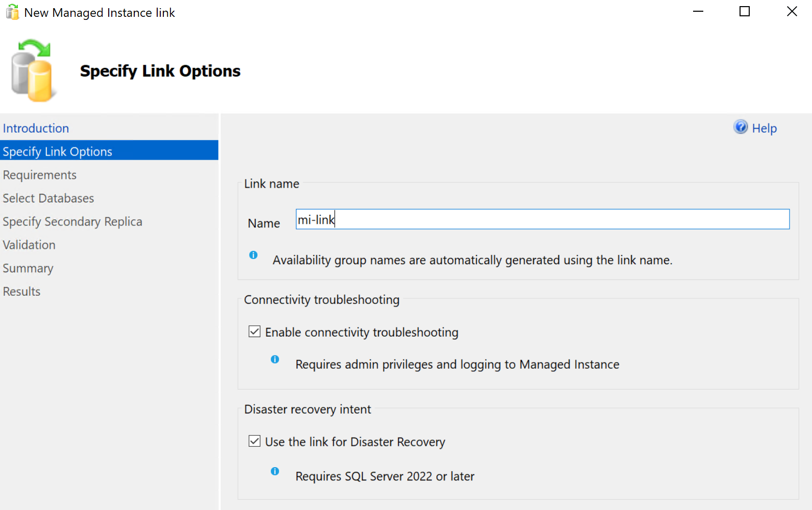This screenshot has width=812, height=510.
Task: Click the Help question mark icon
Action: (x=741, y=127)
